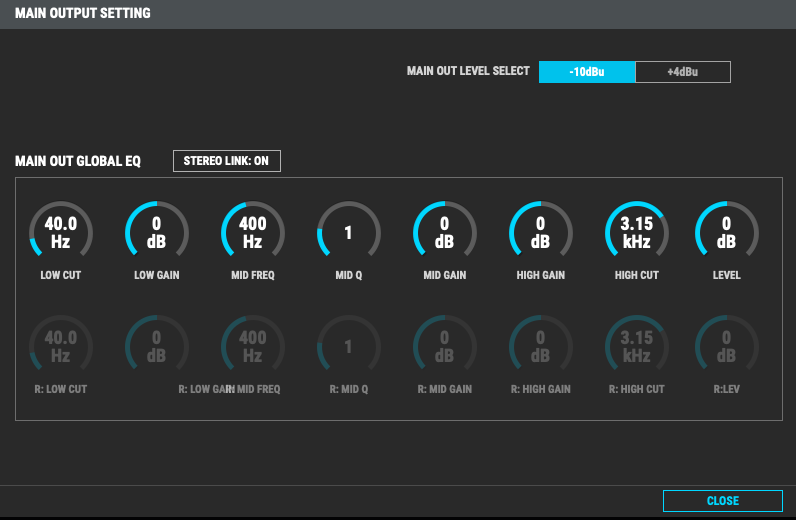Click the MAIN OUT GLOBAL EQ heading
Viewport: 796px width, 520px height.
point(78,161)
